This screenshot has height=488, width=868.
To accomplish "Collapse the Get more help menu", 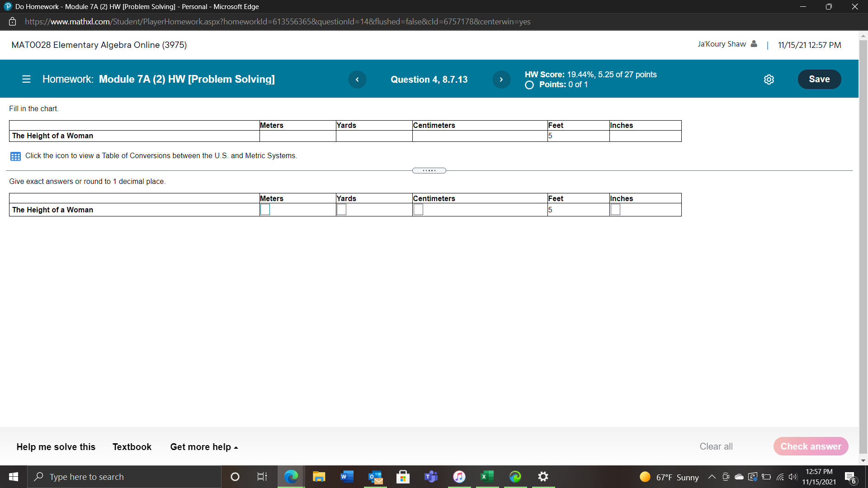I will coord(204,446).
